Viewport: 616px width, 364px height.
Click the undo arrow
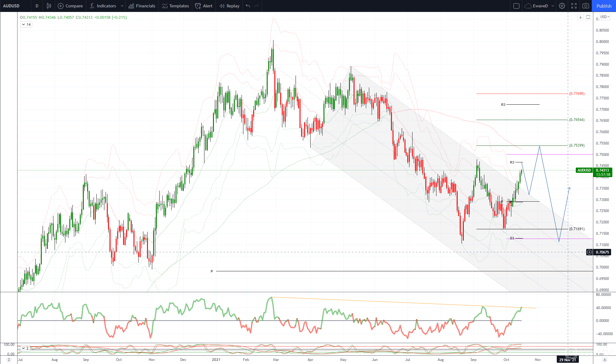(x=248, y=6)
